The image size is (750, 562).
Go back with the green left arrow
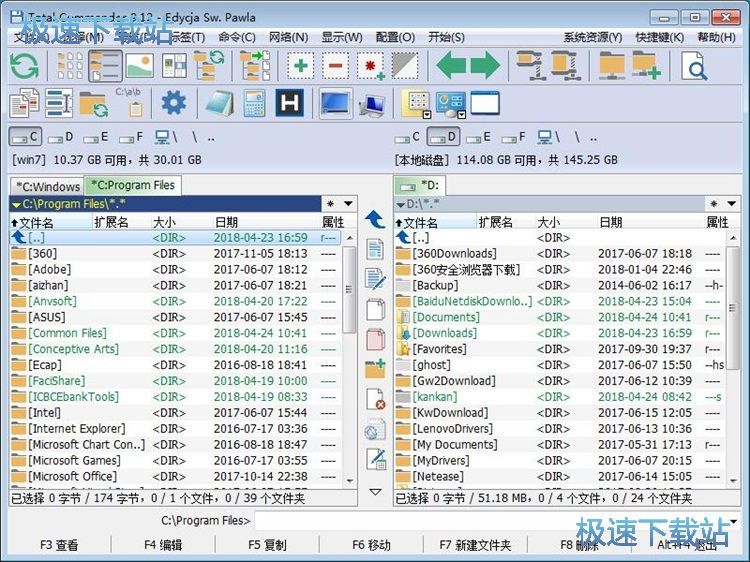click(x=451, y=66)
